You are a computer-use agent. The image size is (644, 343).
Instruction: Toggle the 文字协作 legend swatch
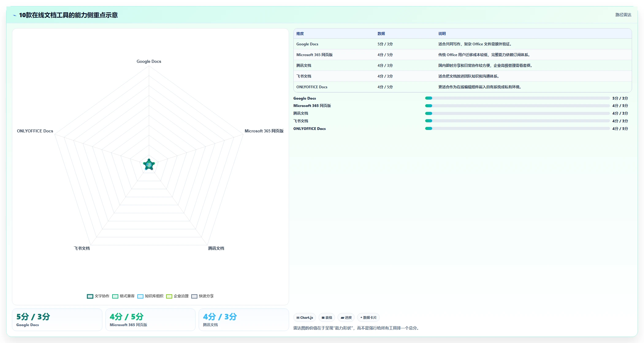pyautogui.click(x=90, y=296)
